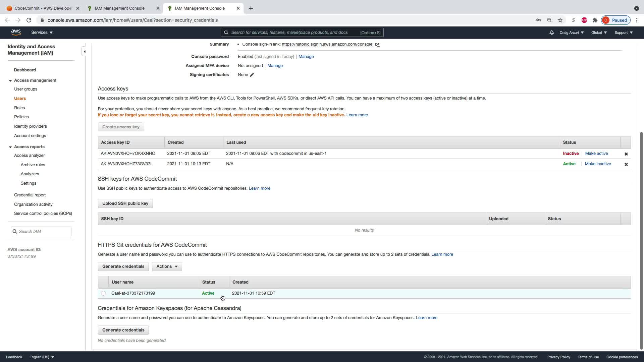
Task: Select the Cael-at-373372173199 credential radio button
Action: (103, 293)
